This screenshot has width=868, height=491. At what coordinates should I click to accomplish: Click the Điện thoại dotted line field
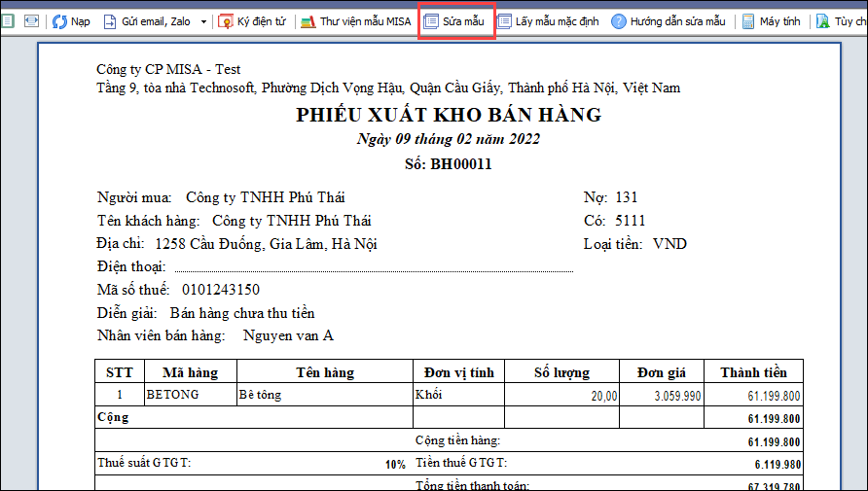point(374,267)
